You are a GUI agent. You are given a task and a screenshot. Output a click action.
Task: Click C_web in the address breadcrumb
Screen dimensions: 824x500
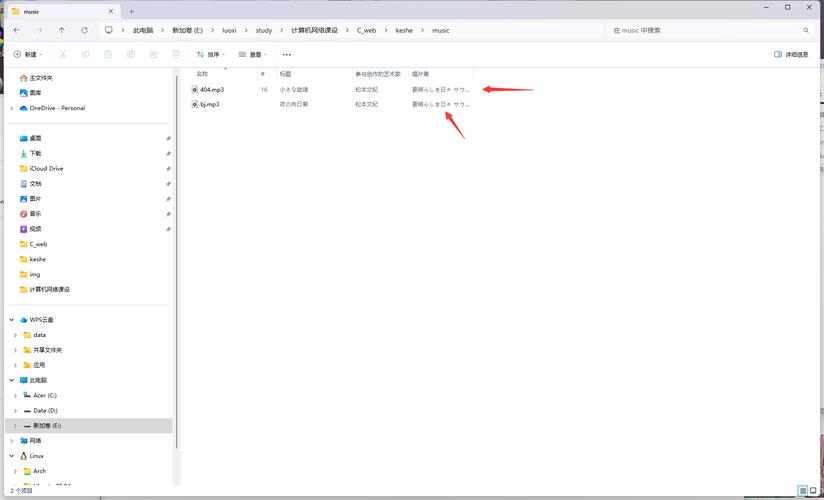click(366, 30)
